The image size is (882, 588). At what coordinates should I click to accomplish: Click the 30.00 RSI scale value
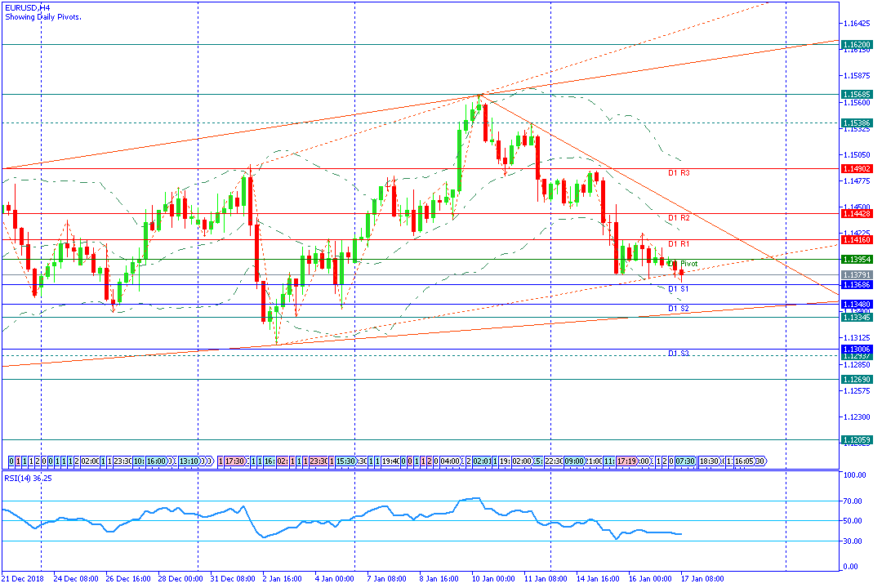coord(853,541)
